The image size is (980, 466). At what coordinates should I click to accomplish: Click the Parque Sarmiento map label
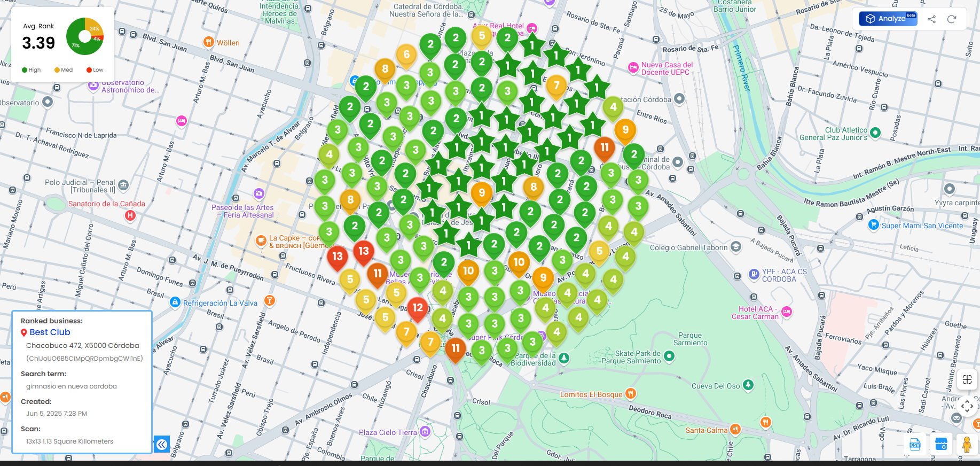[x=690, y=339]
